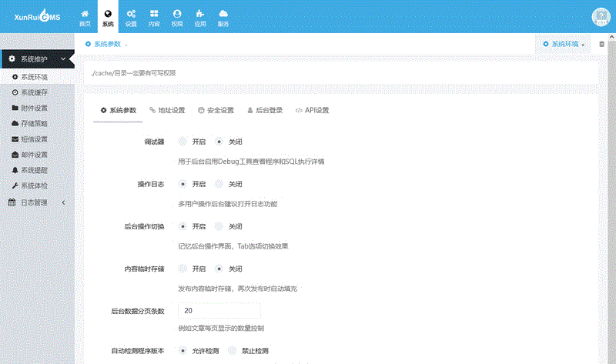Open the 应用 puzzle piece icon
The height and width of the screenshot is (364, 616).
point(200,18)
